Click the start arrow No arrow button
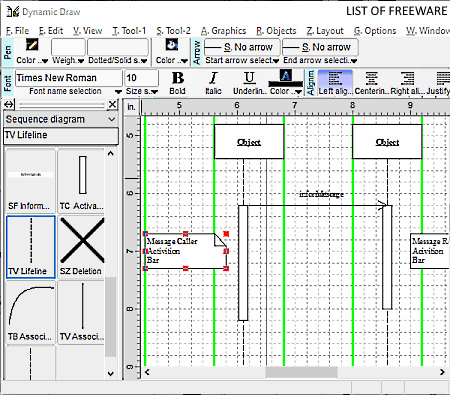The height and width of the screenshot is (395, 450). pyautogui.click(x=243, y=47)
